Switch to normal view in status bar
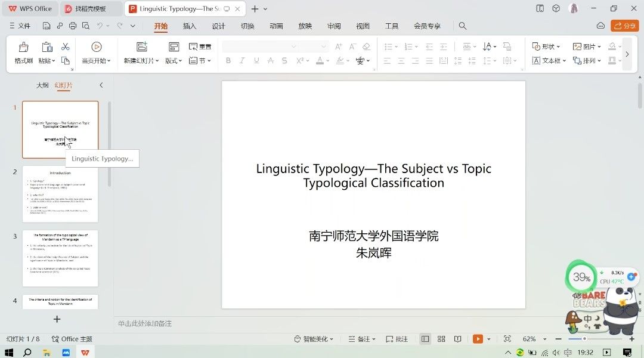 click(425, 339)
